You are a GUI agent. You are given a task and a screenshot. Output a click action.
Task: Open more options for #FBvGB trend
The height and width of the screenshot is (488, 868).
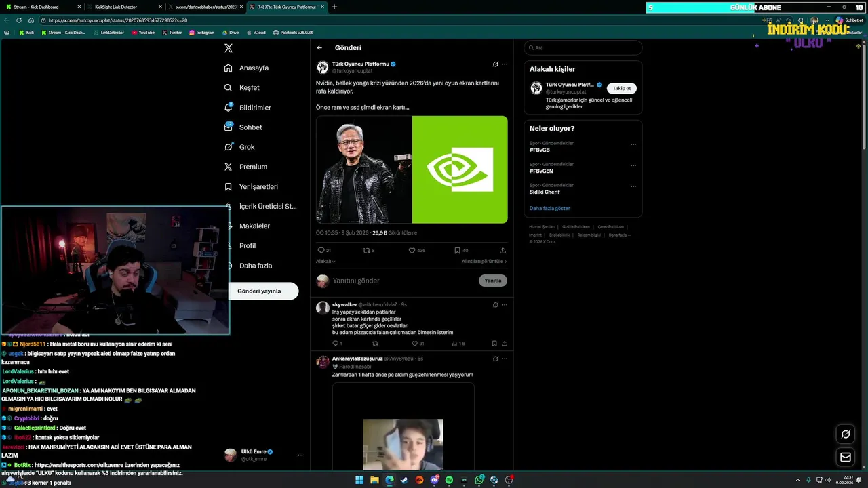[633, 144]
